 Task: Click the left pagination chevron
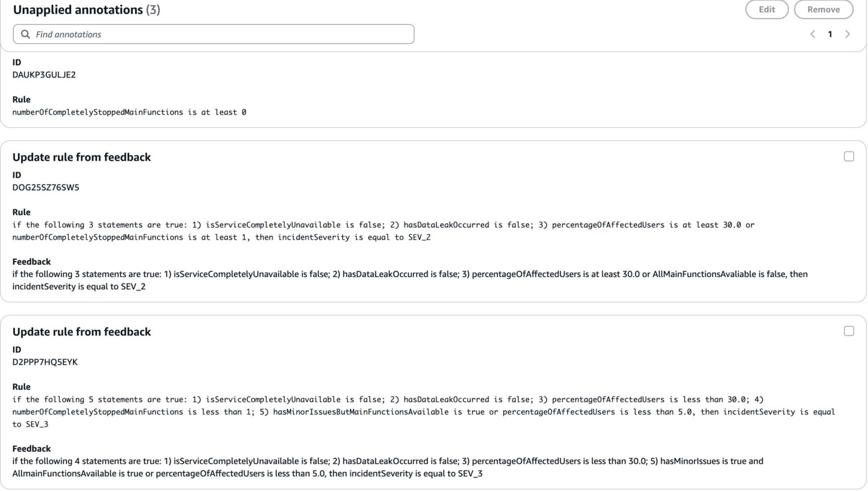[x=812, y=34]
